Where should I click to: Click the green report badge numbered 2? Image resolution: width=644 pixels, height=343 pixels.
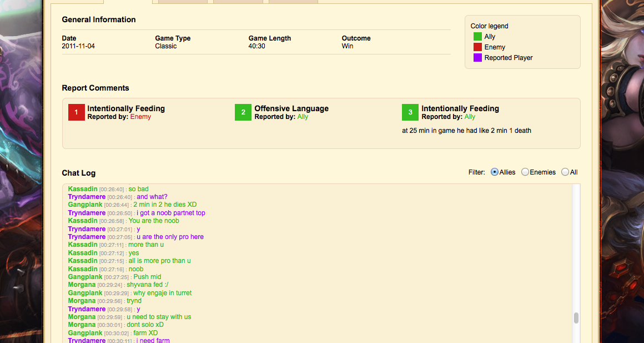coord(243,112)
